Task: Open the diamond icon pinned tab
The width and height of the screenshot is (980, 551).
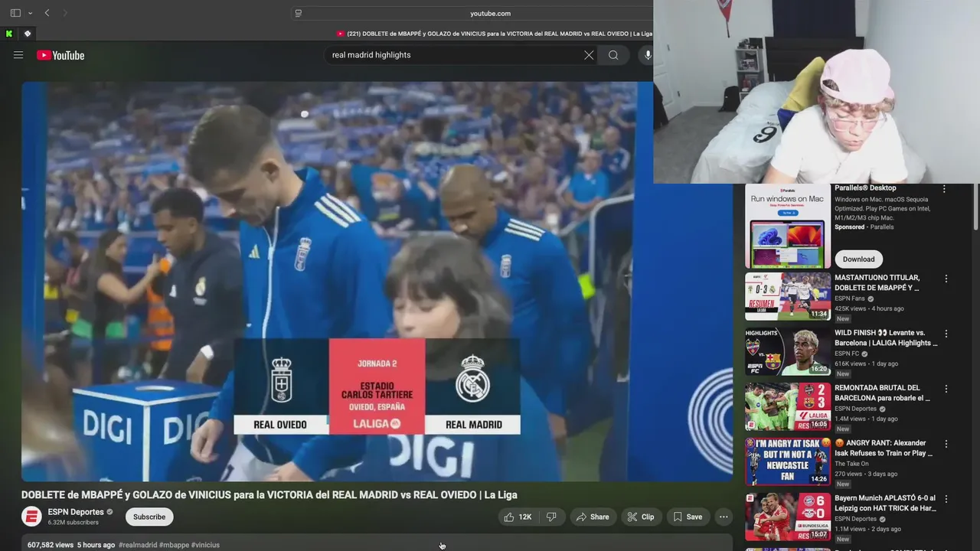Action: pyautogui.click(x=28, y=34)
